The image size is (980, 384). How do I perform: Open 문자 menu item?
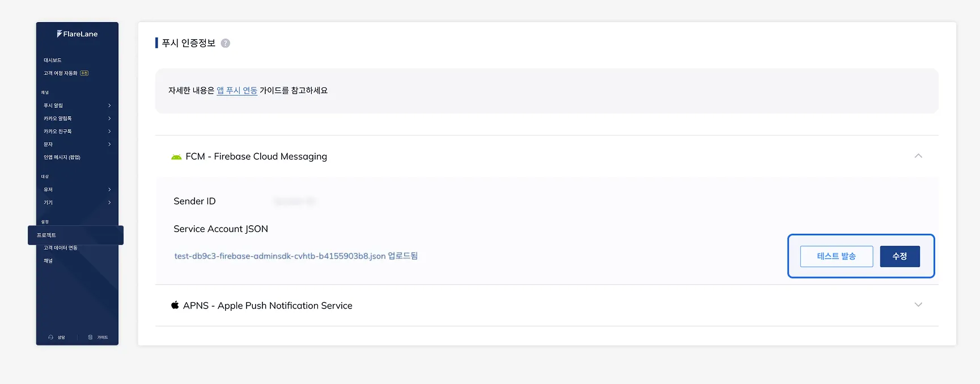coord(48,145)
